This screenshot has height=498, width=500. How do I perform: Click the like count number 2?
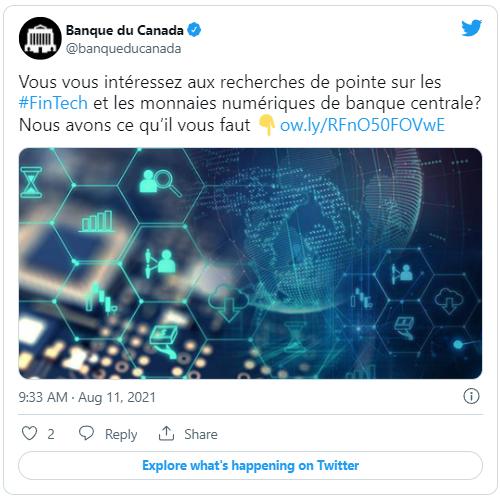(51, 434)
